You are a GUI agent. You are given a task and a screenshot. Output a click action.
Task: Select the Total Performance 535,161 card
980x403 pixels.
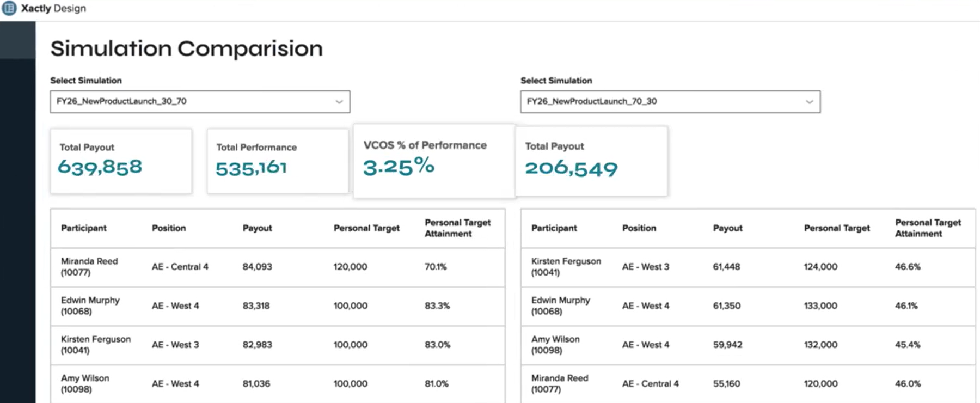tap(278, 161)
